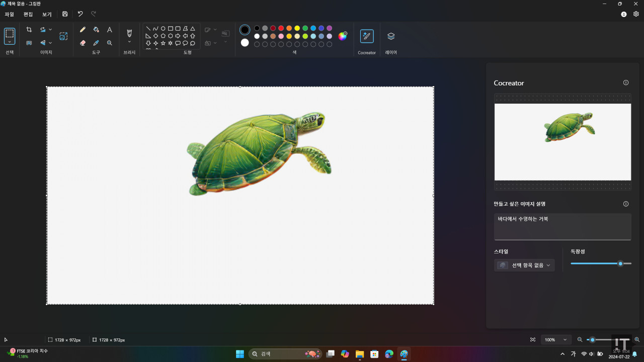This screenshot has height=362, width=644.
Task: Choose the Fill bucket tool
Action: 96,30
